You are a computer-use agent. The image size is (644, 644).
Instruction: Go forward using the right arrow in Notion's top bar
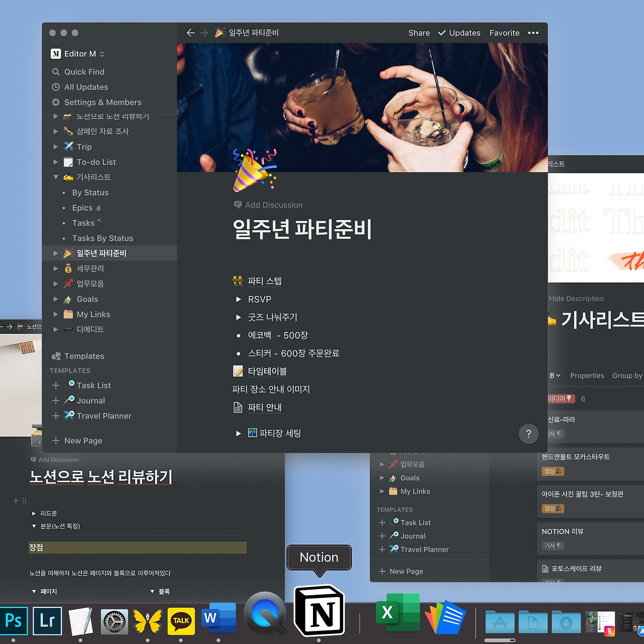coord(204,33)
